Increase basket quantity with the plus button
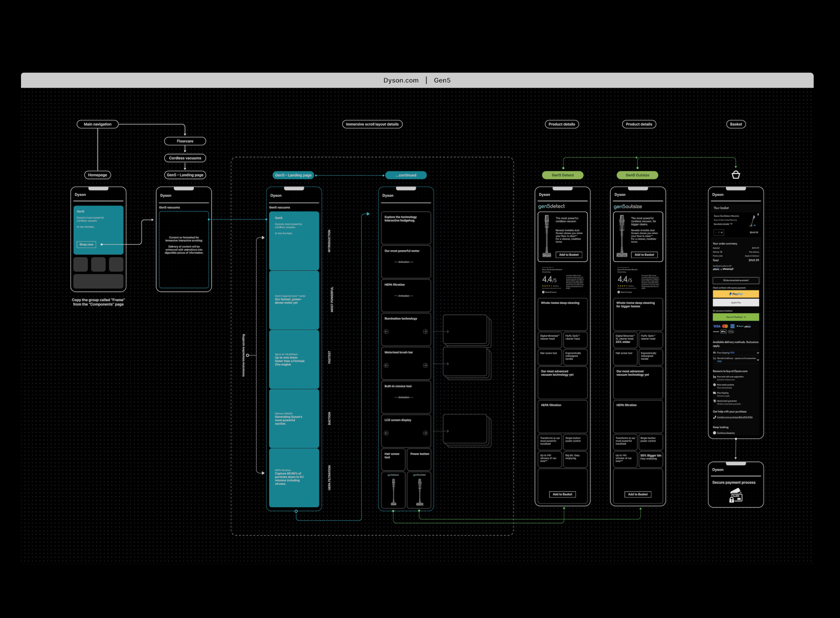This screenshot has height=618, width=840. pyautogui.click(x=721, y=233)
